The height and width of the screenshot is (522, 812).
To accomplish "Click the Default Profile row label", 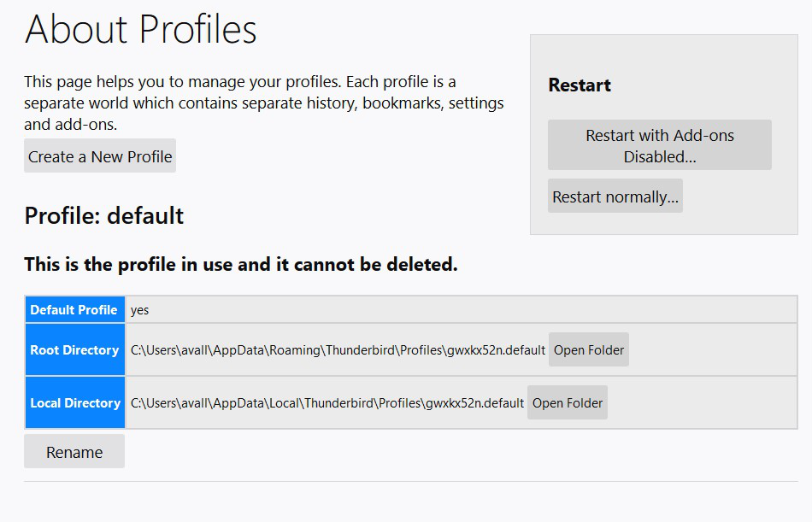I will point(74,309).
